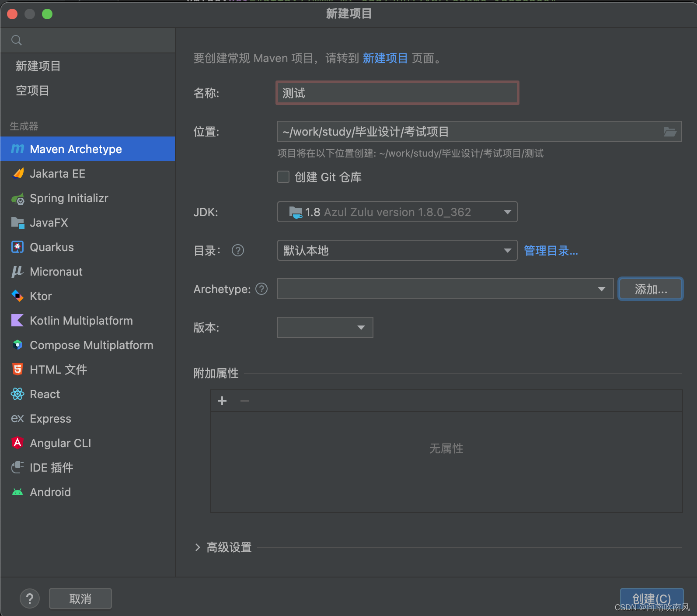
Task: Focus the 名称 field containing 测试
Action: pyautogui.click(x=397, y=93)
